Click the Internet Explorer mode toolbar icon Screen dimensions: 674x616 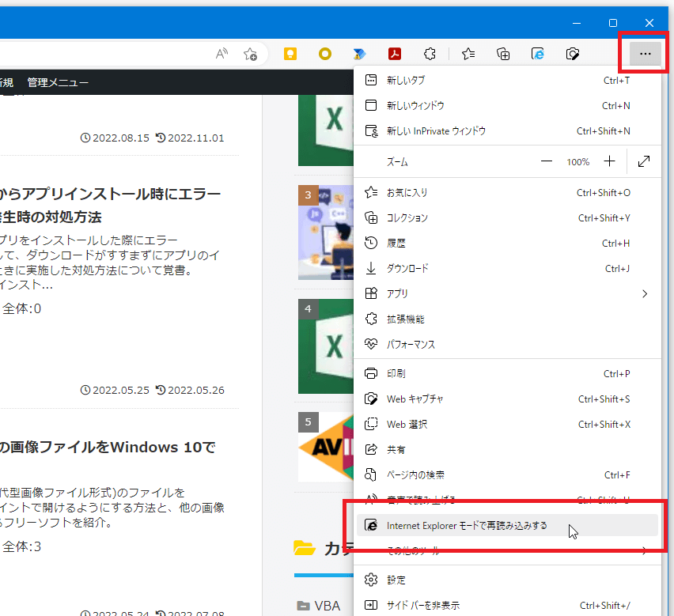538,54
